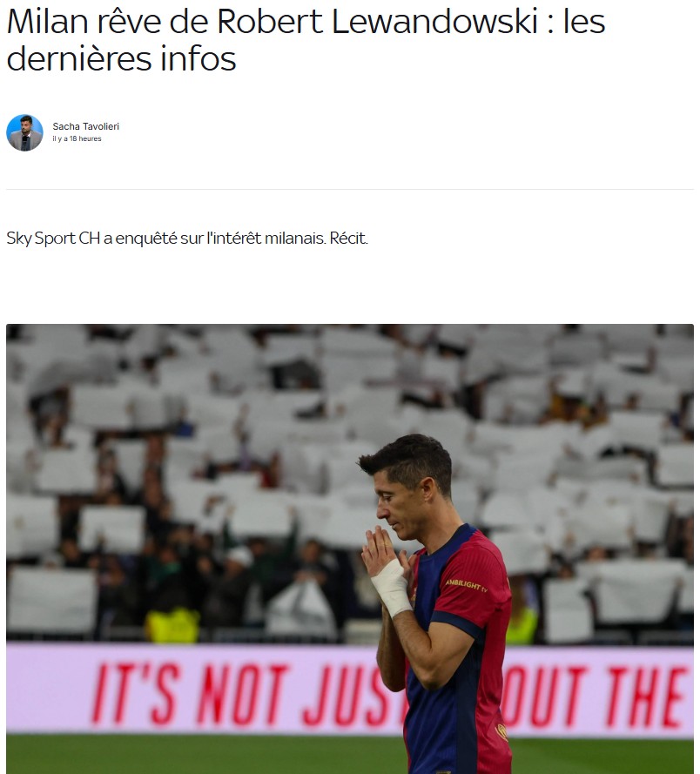Select the subtitle "Sky Sport CH a enquêté"
700x774 pixels.
pyautogui.click(x=91, y=239)
